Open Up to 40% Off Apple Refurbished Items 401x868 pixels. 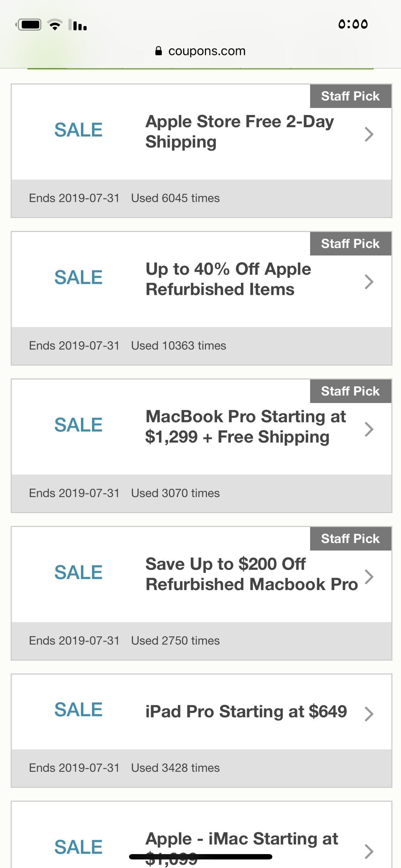coord(228,279)
